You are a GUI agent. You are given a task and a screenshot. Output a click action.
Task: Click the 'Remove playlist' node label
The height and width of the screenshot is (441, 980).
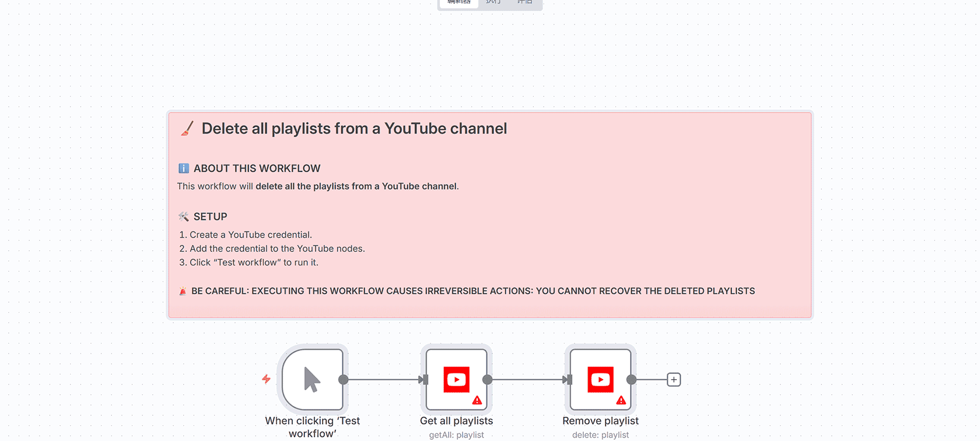(x=600, y=421)
